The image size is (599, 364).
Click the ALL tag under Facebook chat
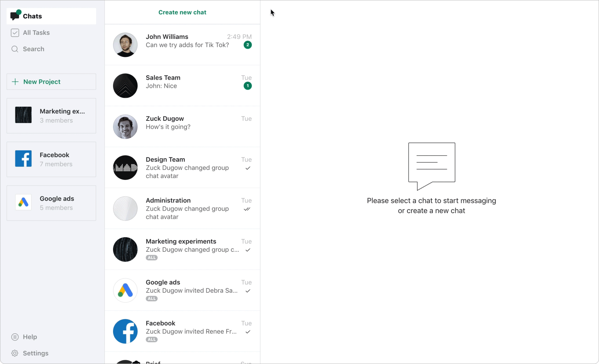(152, 340)
